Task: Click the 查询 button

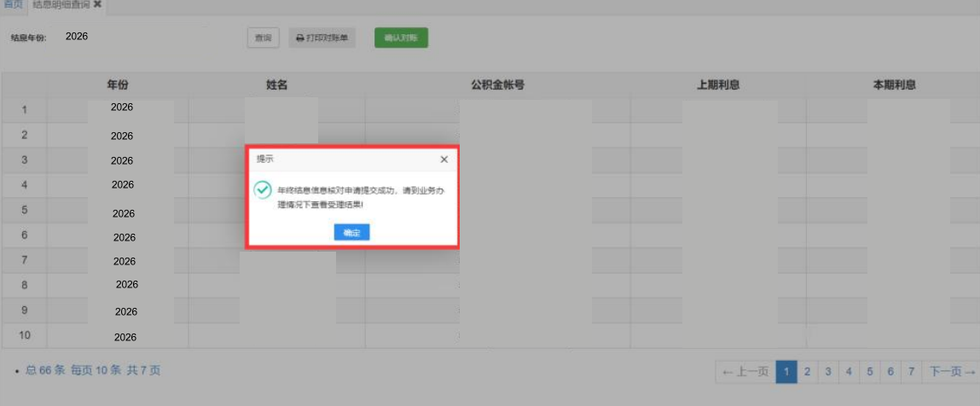Action: 264,38
